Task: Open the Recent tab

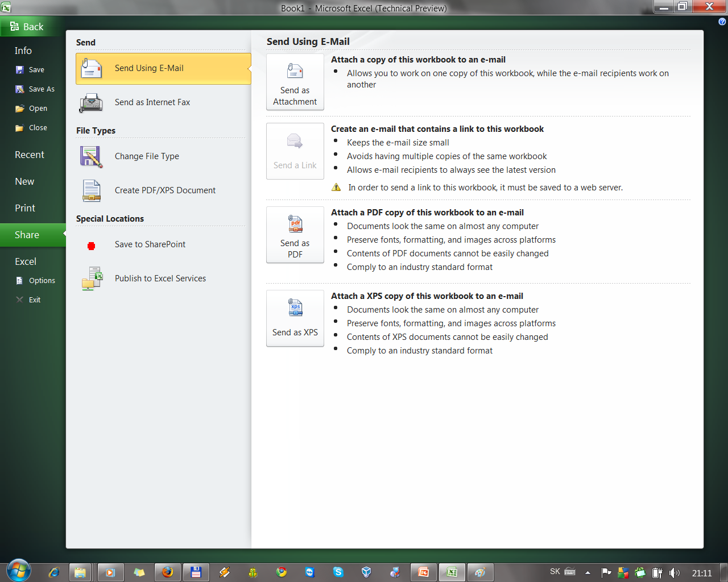Action: click(x=30, y=155)
